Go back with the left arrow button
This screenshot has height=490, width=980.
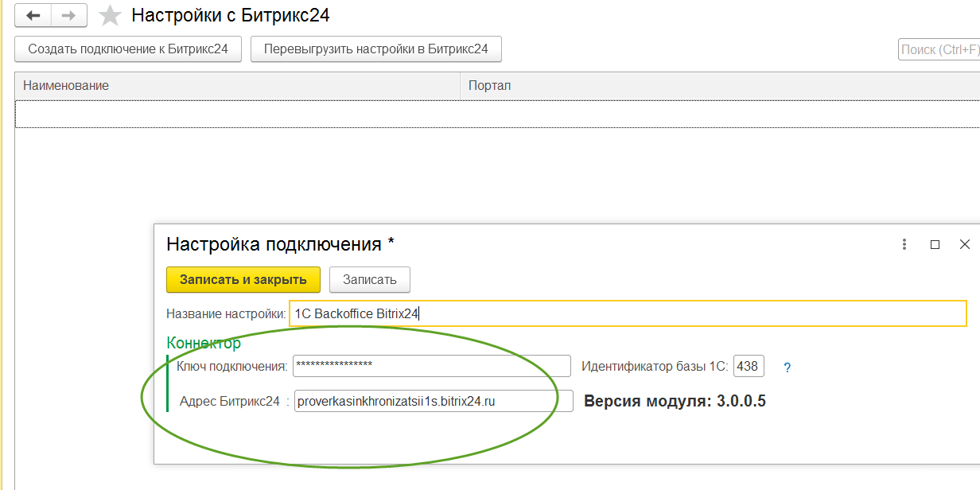[33, 16]
